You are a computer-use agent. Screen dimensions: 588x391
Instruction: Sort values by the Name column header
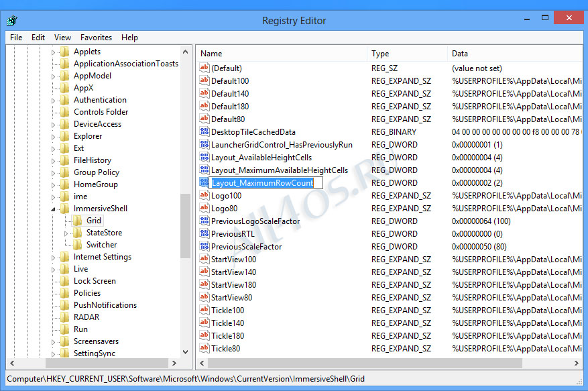click(281, 54)
